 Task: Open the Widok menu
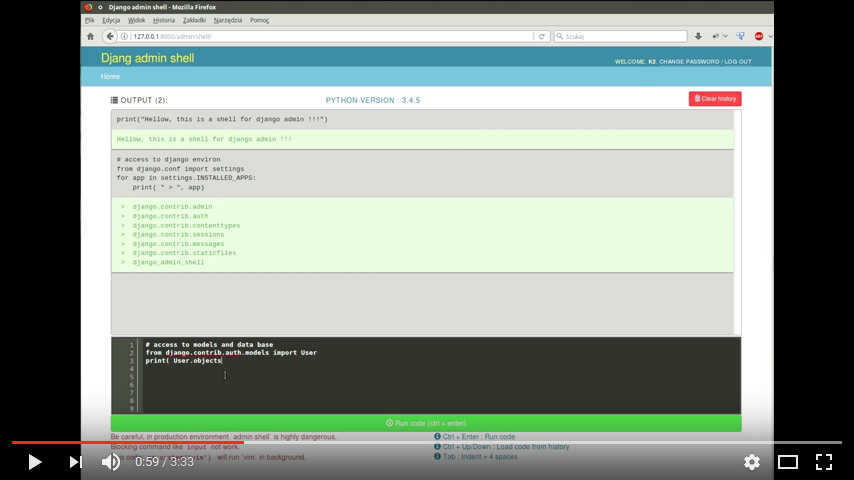[136, 20]
